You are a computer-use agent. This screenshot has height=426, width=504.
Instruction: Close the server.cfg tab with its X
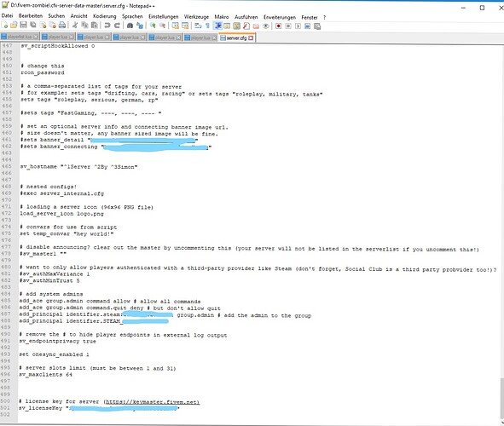tap(251, 37)
